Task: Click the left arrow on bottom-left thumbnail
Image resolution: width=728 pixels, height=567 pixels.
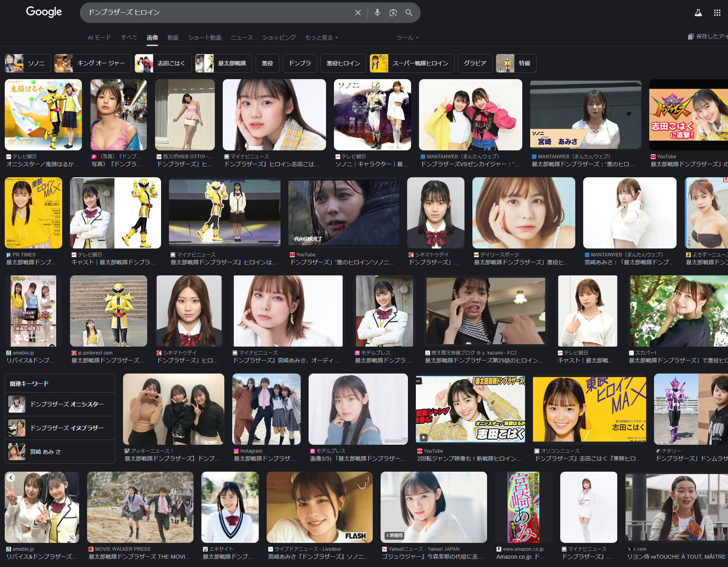Action: click(x=11, y=478)
